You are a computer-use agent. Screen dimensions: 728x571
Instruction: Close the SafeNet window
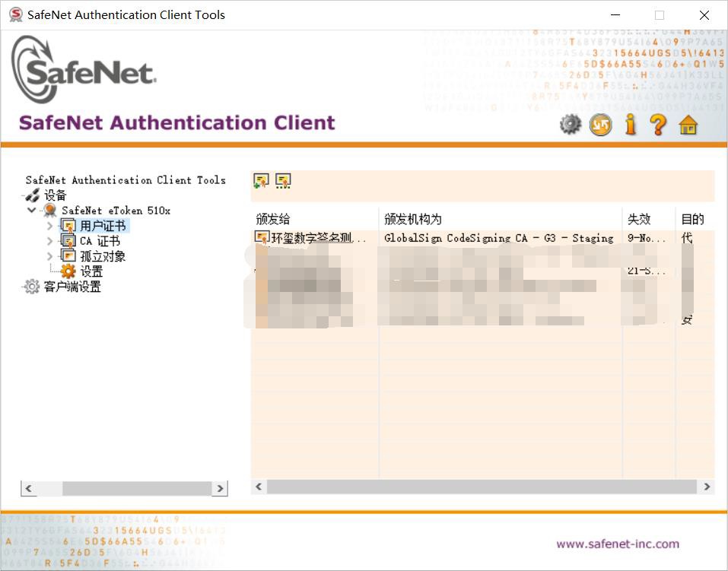coord(704,15)
